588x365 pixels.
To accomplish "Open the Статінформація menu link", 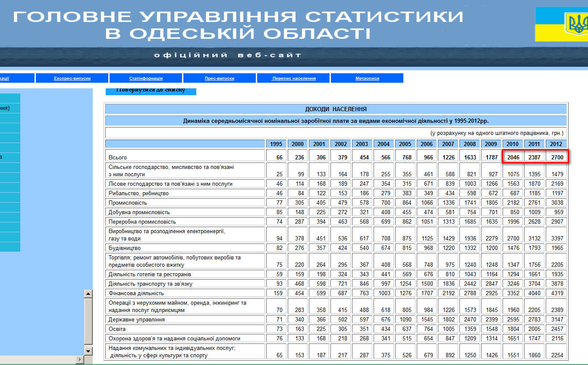I will (x=146, y=78).
